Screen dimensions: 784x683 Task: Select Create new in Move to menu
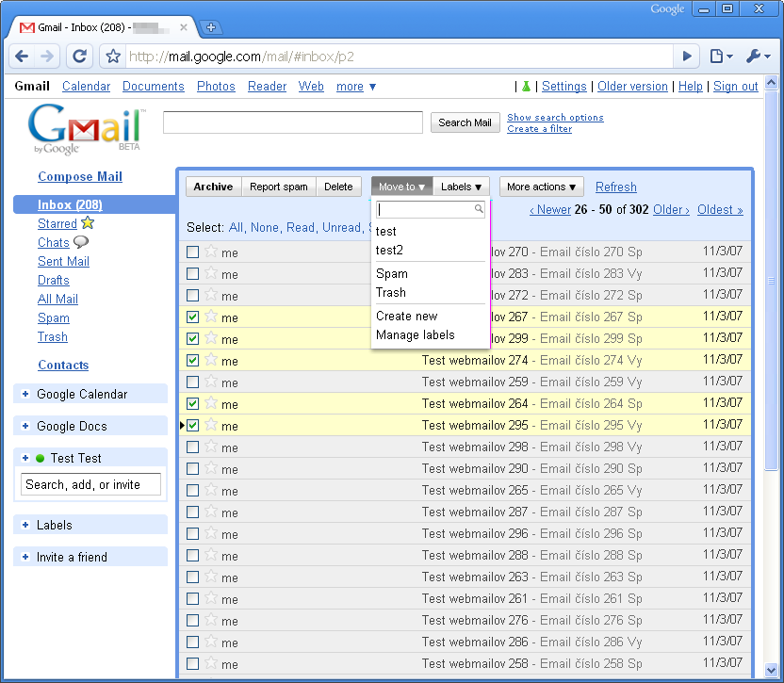[x=406, y=316]
